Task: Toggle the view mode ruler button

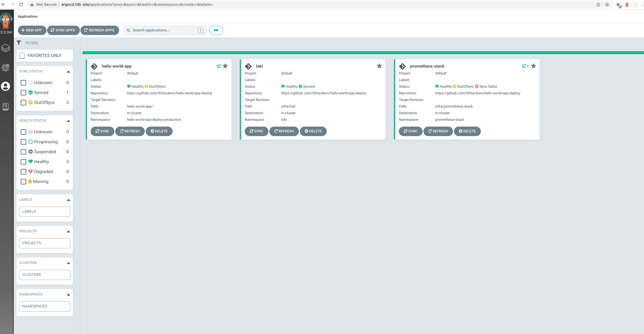Action: [216, 30]
